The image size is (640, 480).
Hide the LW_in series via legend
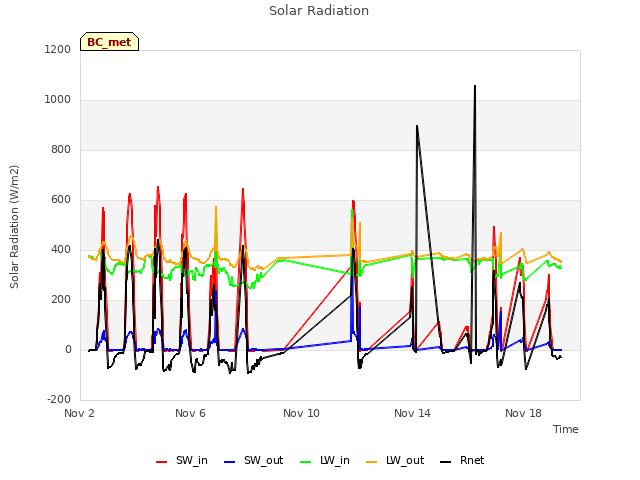coord(325,460)
